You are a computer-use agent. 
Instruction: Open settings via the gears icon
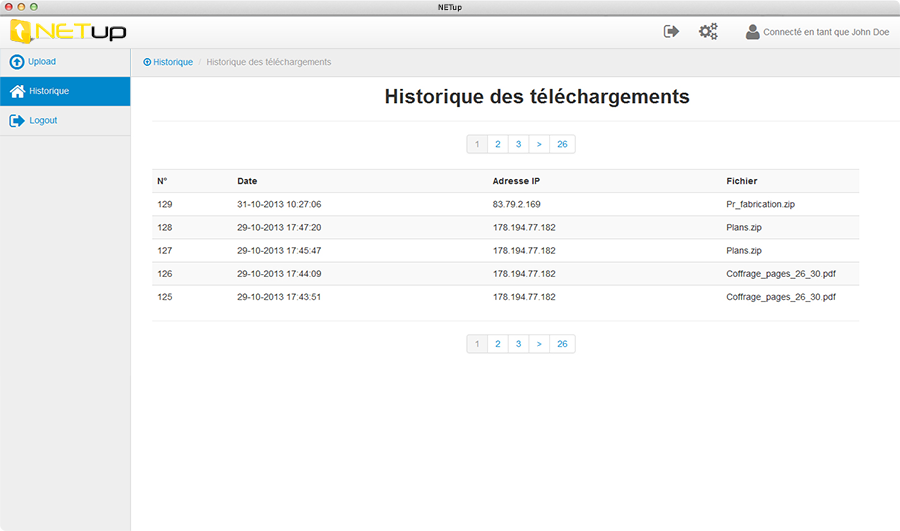(708, 32)
